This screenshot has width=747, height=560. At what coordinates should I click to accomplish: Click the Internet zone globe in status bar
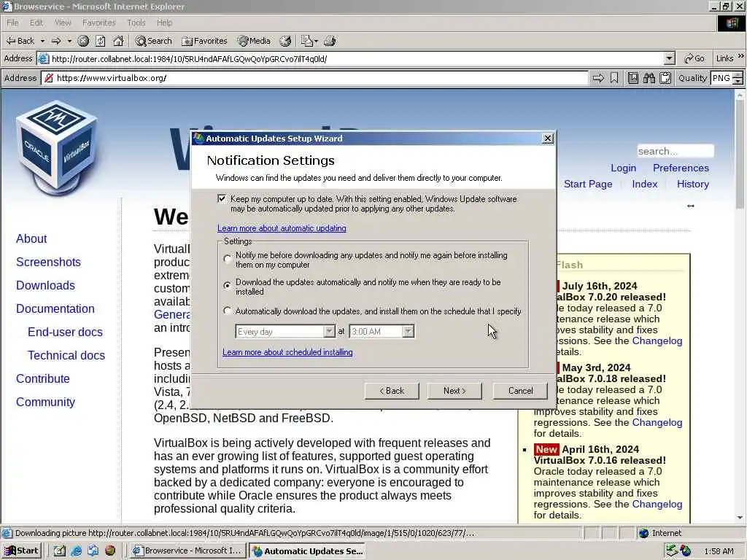[644, 533]
